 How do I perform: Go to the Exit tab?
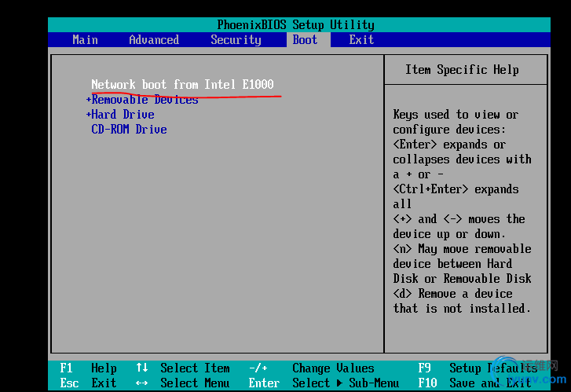(361, 39)
